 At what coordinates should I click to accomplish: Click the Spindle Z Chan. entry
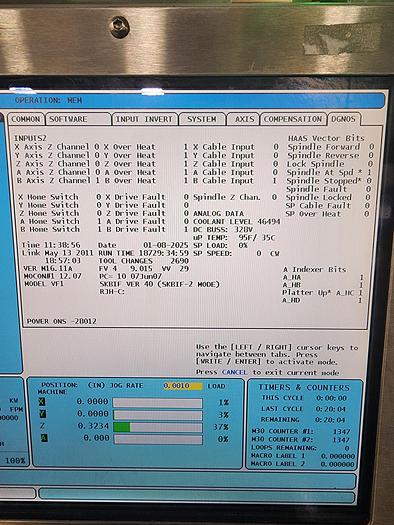[x=235, y=197]
